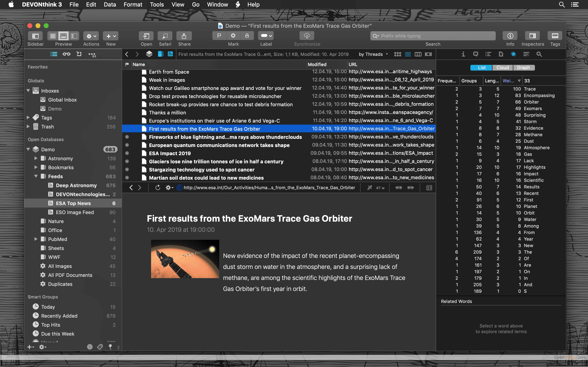
Task: Click the Synchronize cloud icon
Action: pyautogui.click(x=307, y=36)
